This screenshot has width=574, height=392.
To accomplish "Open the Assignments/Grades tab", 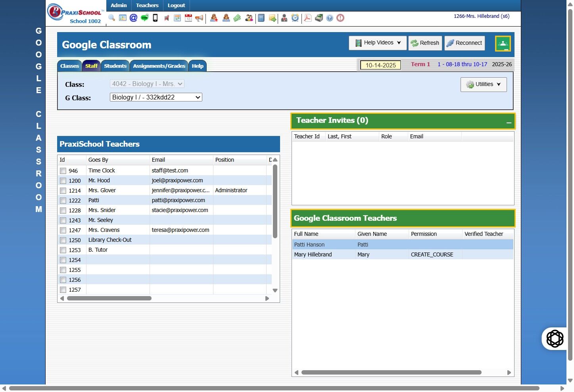I will click(x=159, y=66).
